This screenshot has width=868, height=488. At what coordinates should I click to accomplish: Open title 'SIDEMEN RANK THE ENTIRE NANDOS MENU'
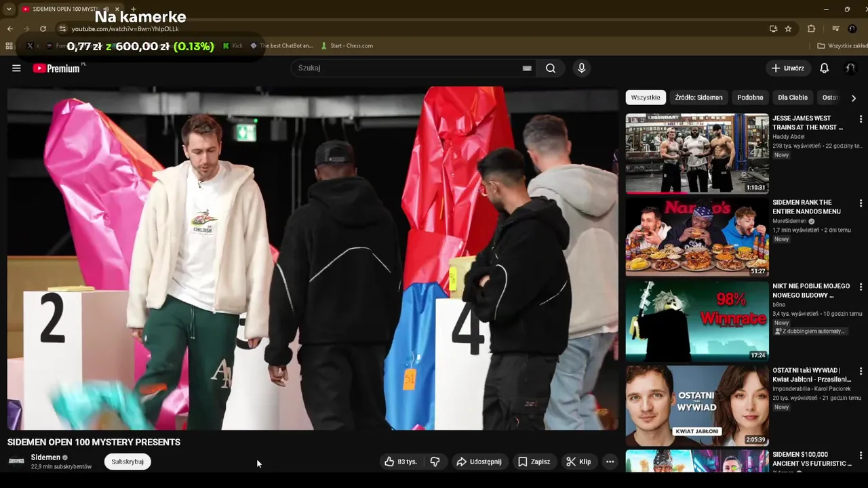coord(807,207)
